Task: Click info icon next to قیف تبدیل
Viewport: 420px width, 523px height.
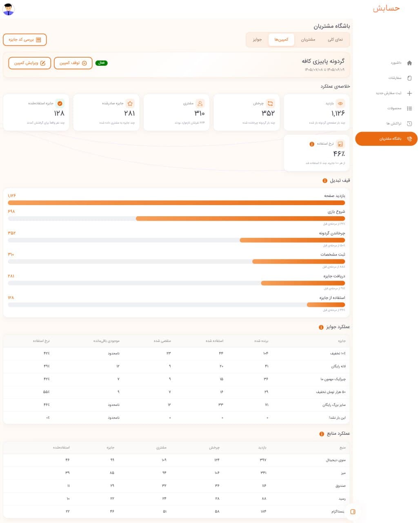Action: click(325, 181)
